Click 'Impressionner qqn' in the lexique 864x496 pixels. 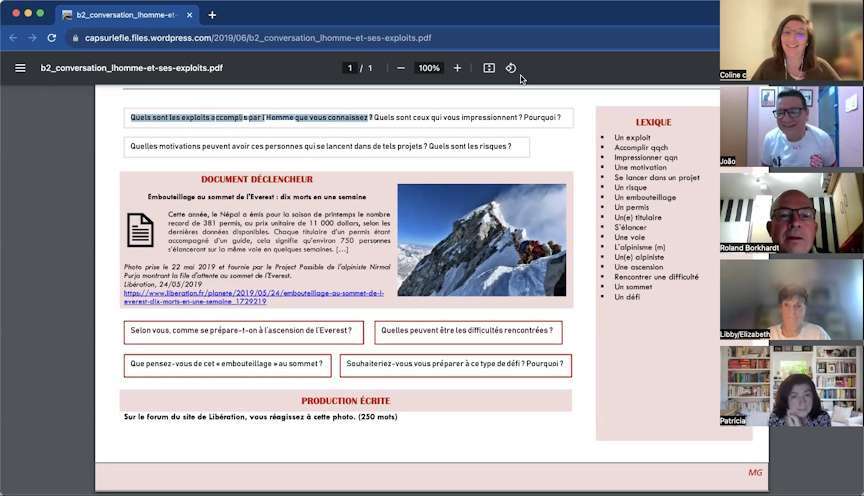click(x=646, y=157)
